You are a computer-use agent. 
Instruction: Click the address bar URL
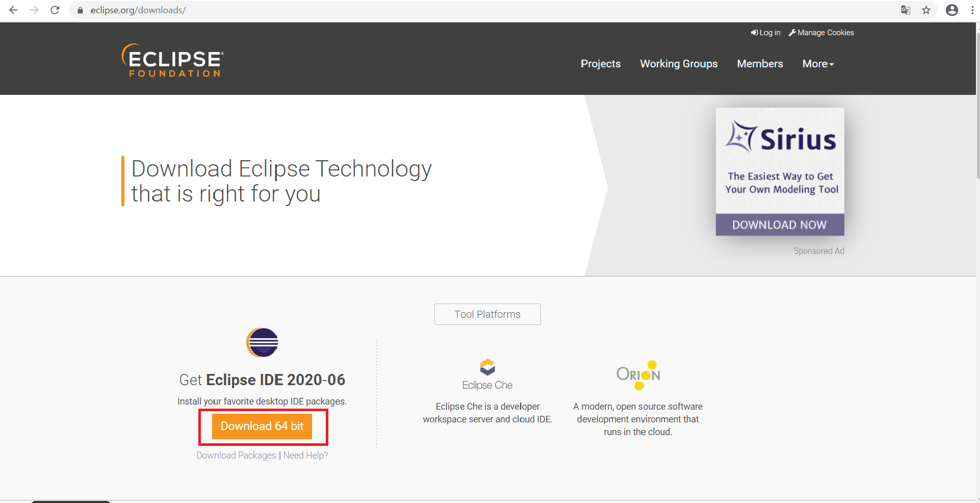[x=138, y=10]
